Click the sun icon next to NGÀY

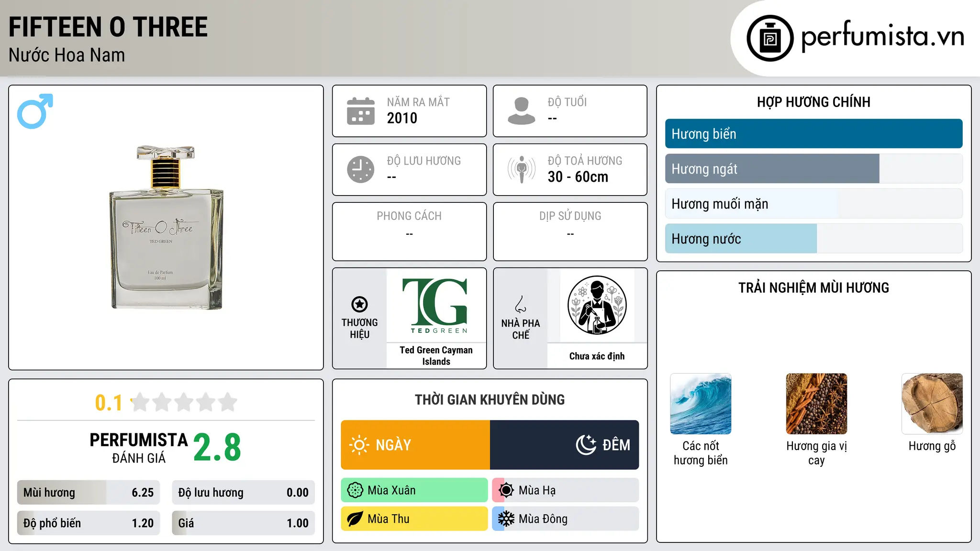pos(359,445)
